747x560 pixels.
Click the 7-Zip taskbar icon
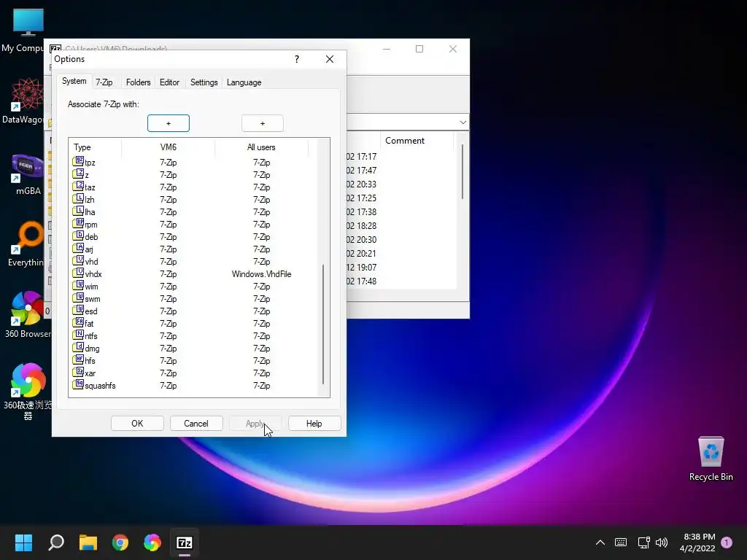[185, 542]
